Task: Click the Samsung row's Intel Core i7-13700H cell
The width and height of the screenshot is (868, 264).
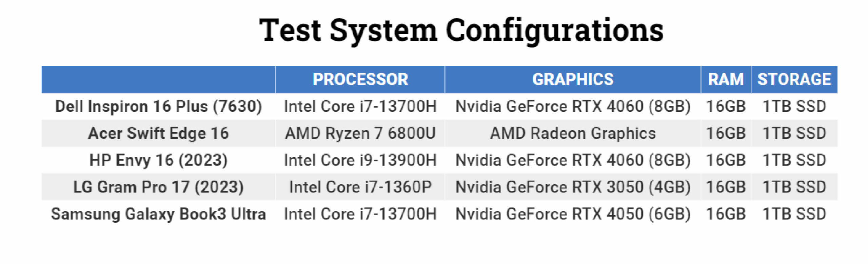Action: 360,214
